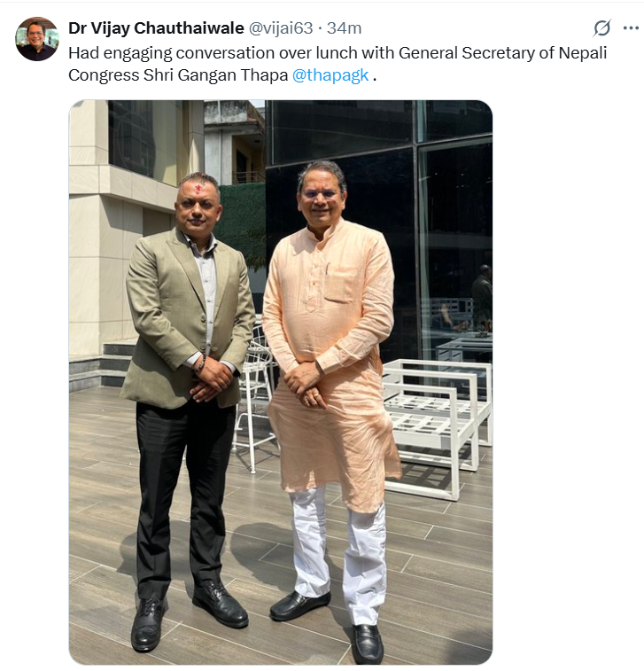Click the white lattice bench in the photo
Image resolution: width=644 pixels, height=671 pixels.
pyautogui.click(x=436, y=424)
